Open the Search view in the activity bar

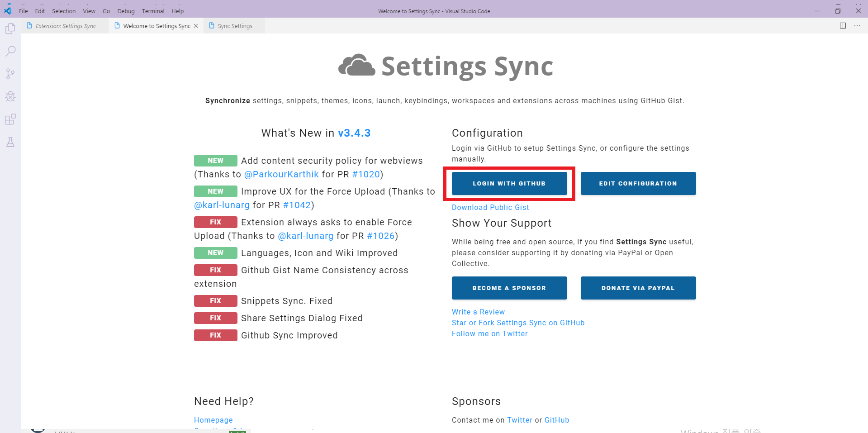click(10, 51)
